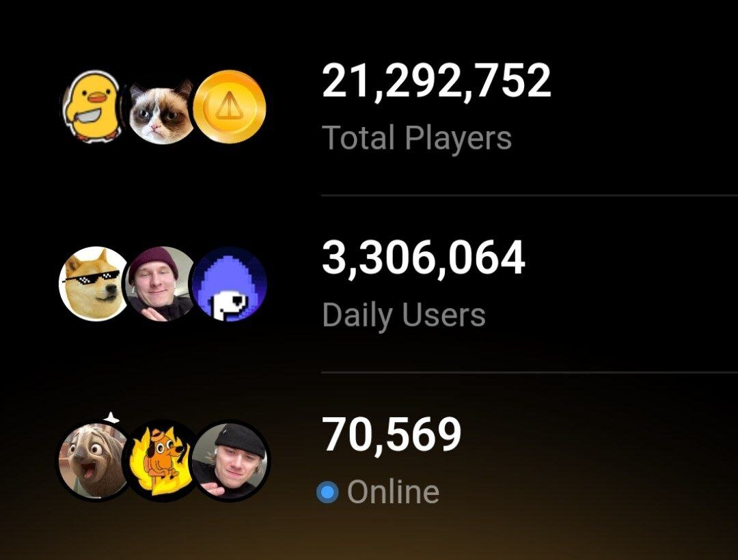Select the 3,306,064 daily users number
Image resolution: width=738 pixels, height=560 pixels.
coord(424,257)
